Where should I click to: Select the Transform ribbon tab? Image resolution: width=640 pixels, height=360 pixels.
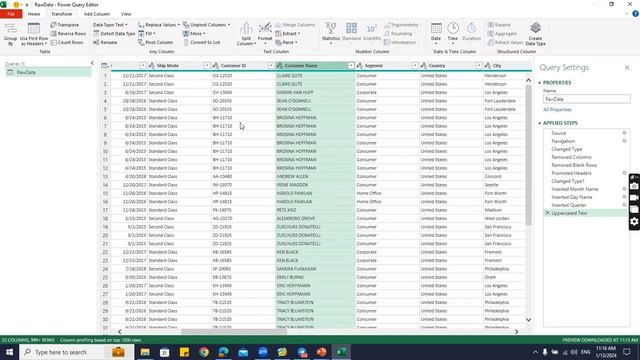(62, 14)
